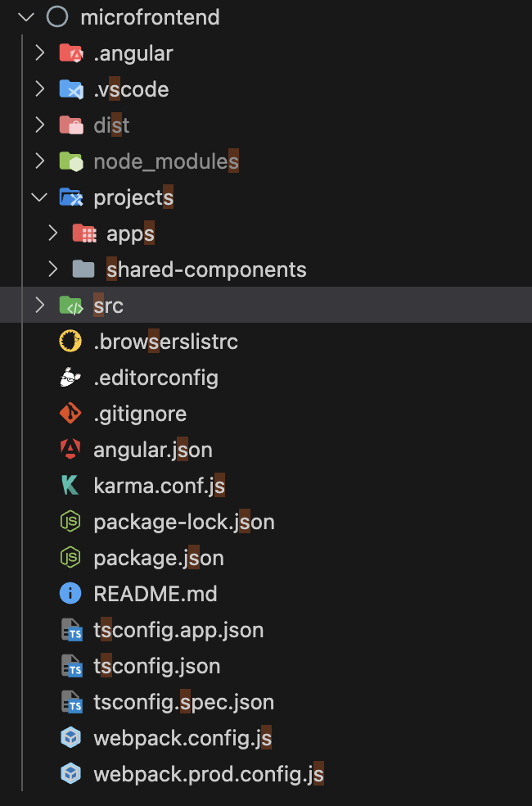Image resolution: width=532 pixels, height=806 pixels.
Task: Expand the shared-components folder arrow
Action: (53, 269)
